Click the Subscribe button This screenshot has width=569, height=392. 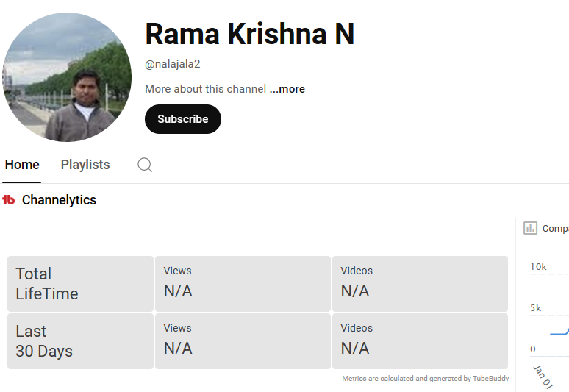point(182,119)
